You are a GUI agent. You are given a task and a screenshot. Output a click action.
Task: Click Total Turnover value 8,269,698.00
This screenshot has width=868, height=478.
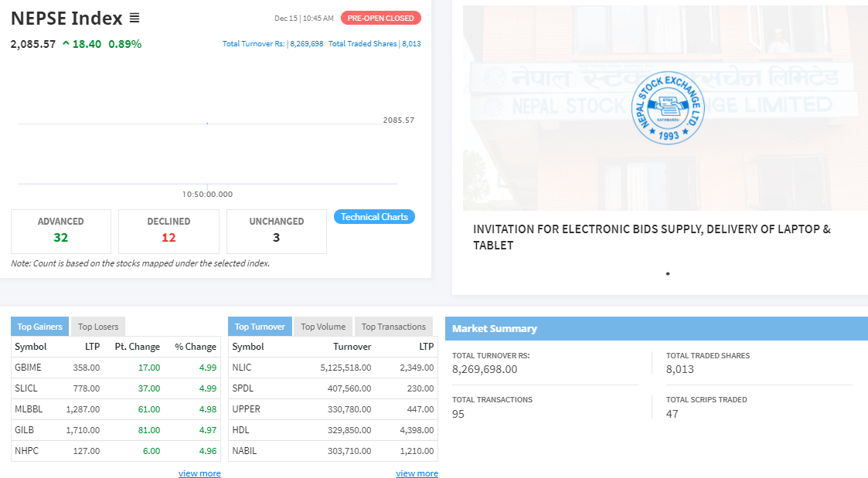(485, 369)
